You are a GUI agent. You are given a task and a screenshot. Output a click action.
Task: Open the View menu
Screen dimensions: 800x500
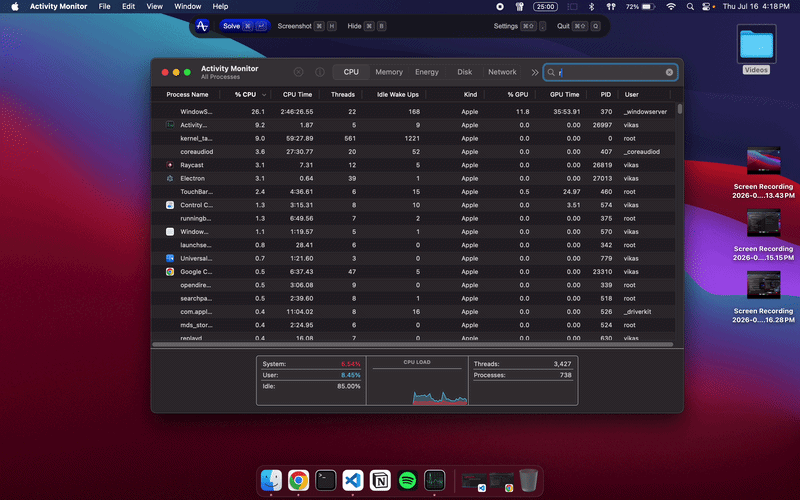(154, 7)
